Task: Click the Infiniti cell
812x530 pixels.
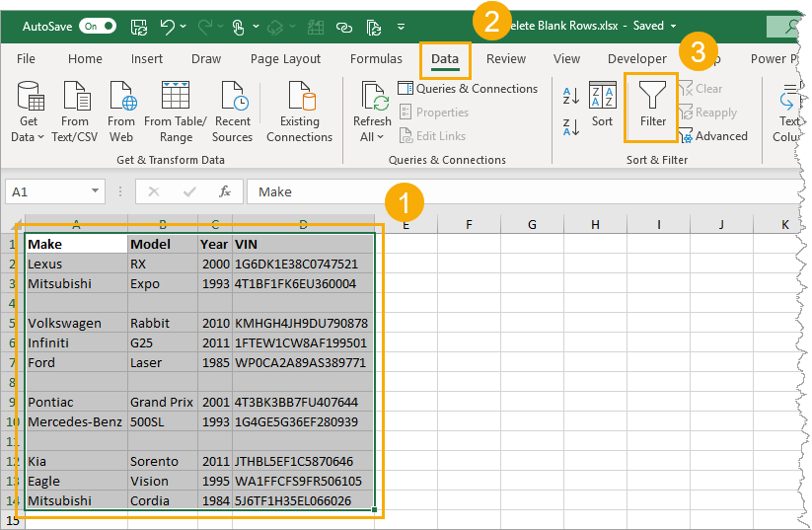Action: pos(77,343)
